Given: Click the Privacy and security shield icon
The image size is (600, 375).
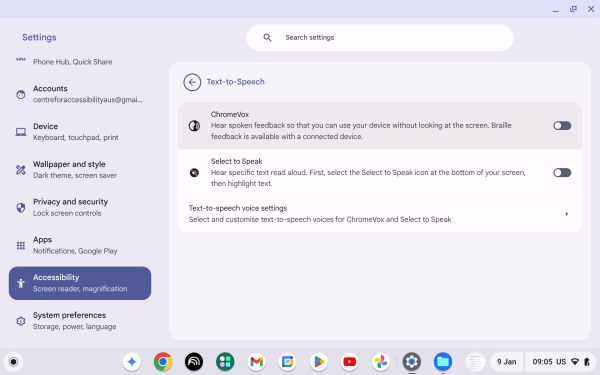Looking at the screenshot, I should 21,207.
